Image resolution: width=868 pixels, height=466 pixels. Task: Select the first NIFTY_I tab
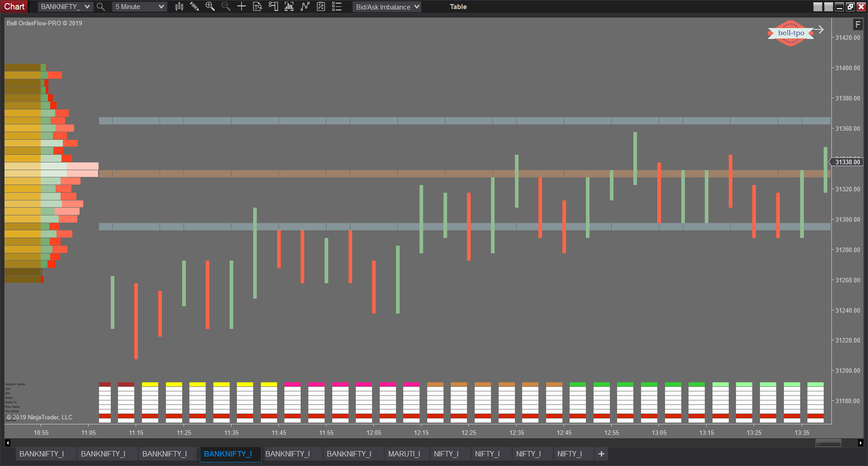click(446, 454)
